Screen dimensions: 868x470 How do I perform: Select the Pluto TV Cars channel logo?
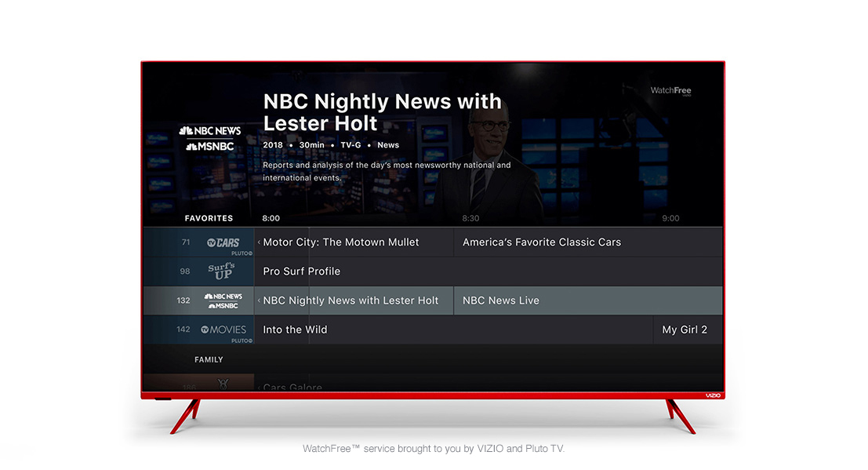(x=223, y=242)
